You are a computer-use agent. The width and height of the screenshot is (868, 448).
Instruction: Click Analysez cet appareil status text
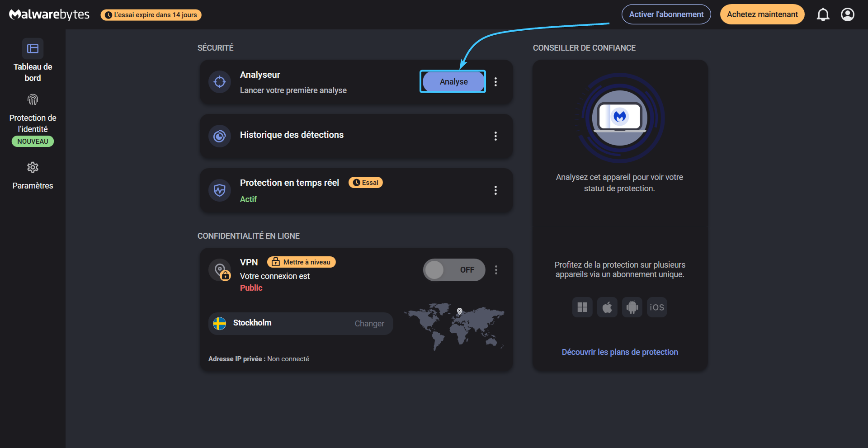point(619,183)
